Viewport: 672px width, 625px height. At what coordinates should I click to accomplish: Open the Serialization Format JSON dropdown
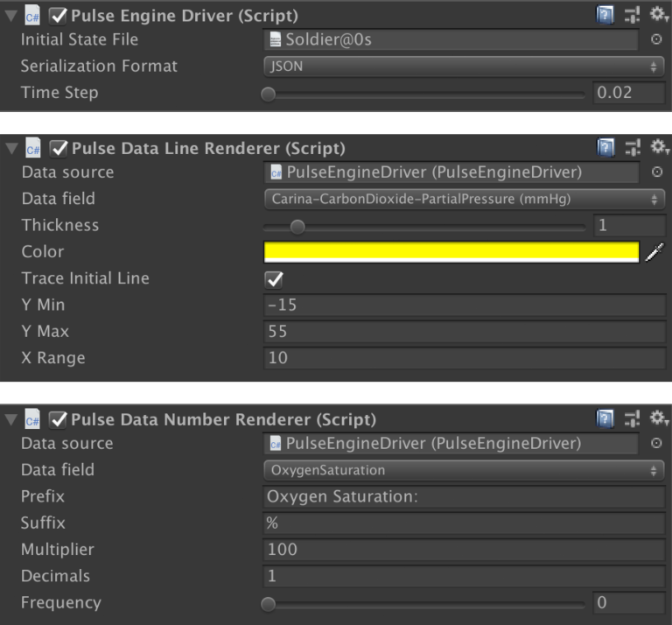[464, 67]
